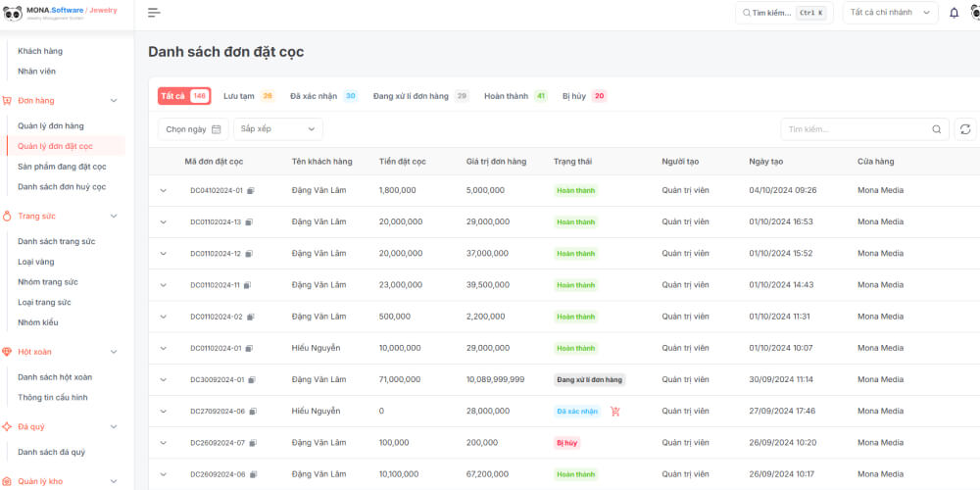Collapse the Hột xoàn sidebar section chevron

(x=114, y=352)
